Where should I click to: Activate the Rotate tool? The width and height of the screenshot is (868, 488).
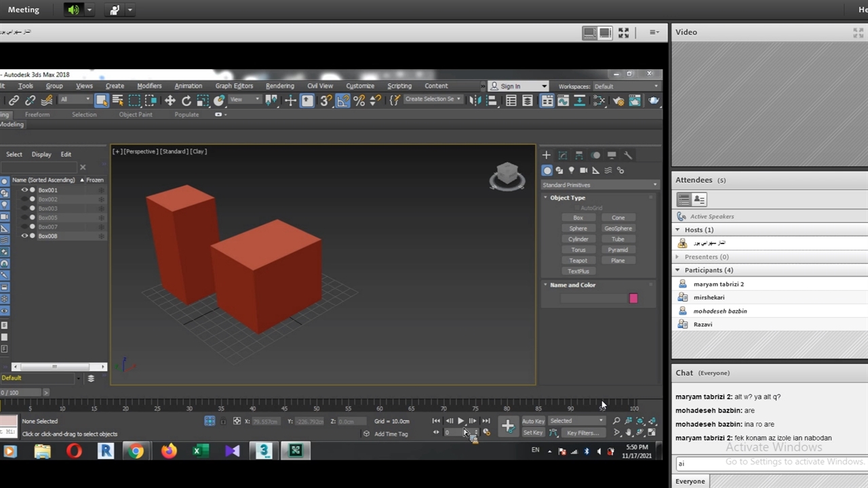coord(186,100)
